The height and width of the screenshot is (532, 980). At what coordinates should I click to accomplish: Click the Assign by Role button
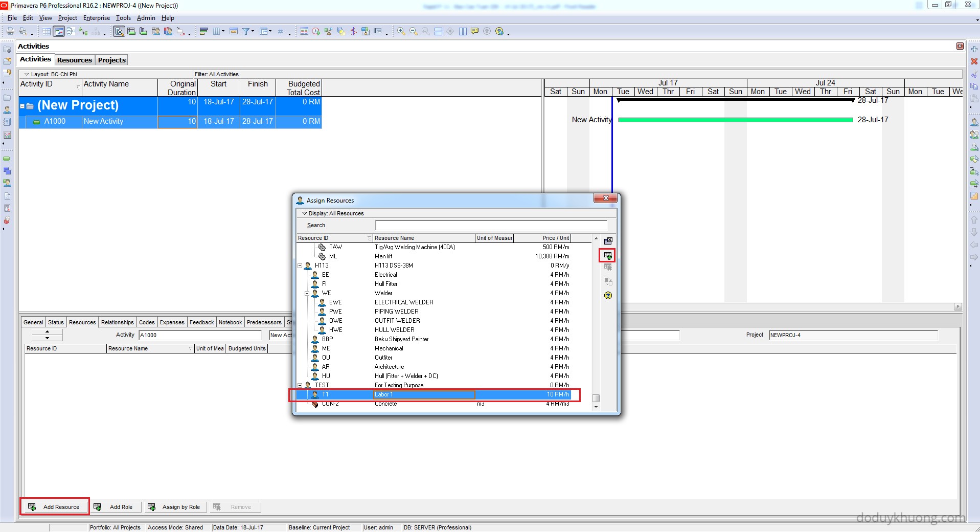[x=176, y=507]
